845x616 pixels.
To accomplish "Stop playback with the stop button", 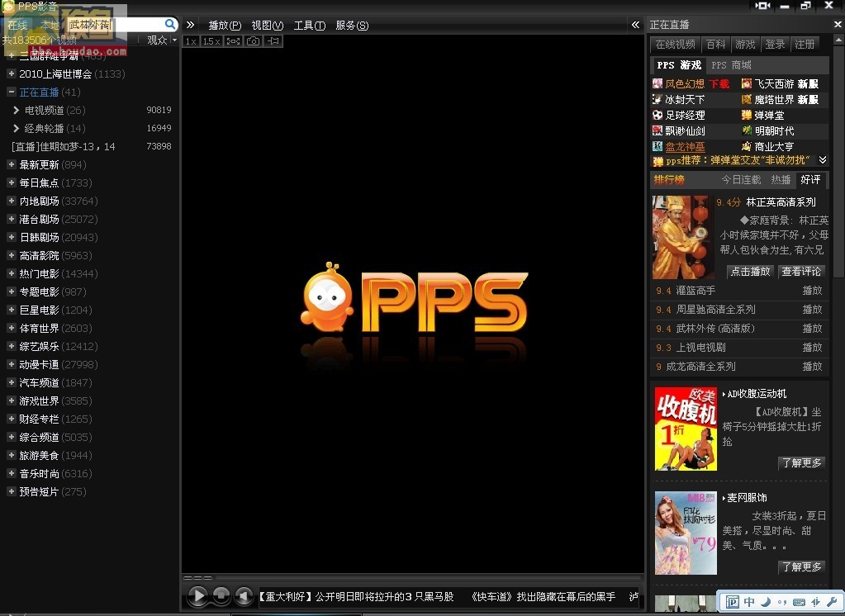I will tap(221, 595).
